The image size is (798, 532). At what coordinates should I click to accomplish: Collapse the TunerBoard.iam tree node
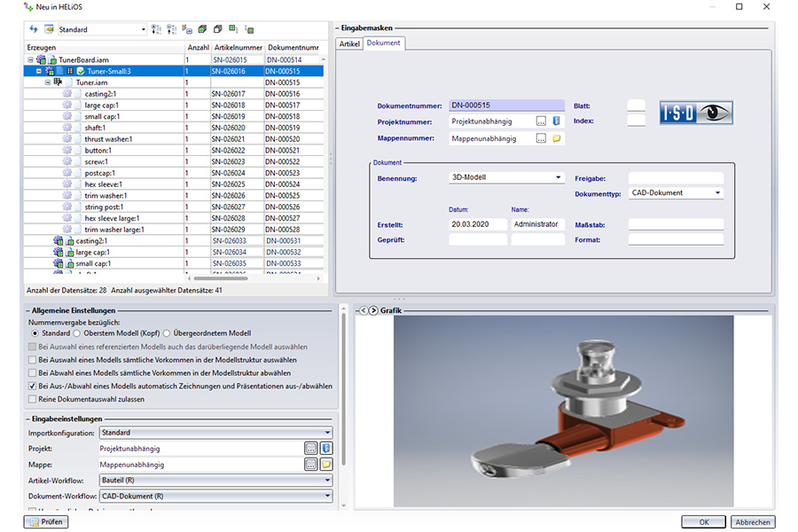pyautogui.click(x=31, y=59)
